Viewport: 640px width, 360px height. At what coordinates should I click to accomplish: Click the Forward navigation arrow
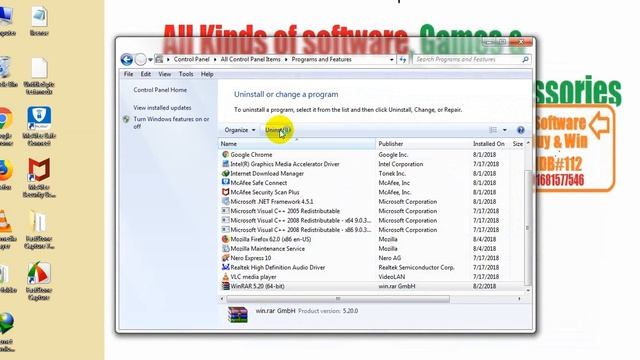[140, 60]
